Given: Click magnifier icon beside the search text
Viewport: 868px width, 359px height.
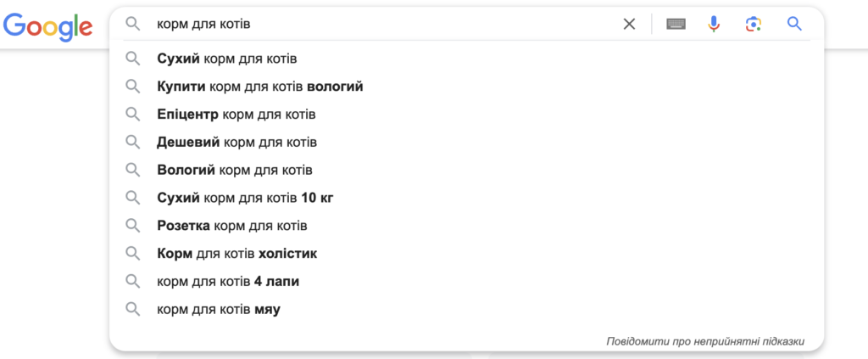Looking at the screenshot, I should click(x=132, y=24).
